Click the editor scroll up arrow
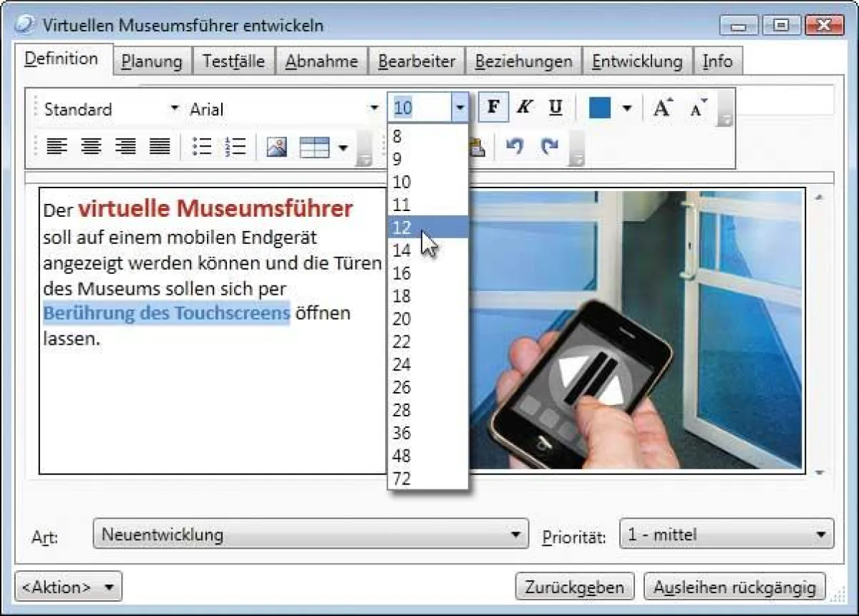 (x=820, y=197)
